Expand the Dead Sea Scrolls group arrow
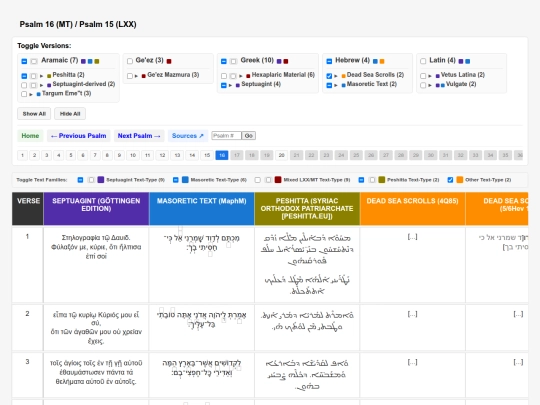The image size is (540, 405). point(336,76)
